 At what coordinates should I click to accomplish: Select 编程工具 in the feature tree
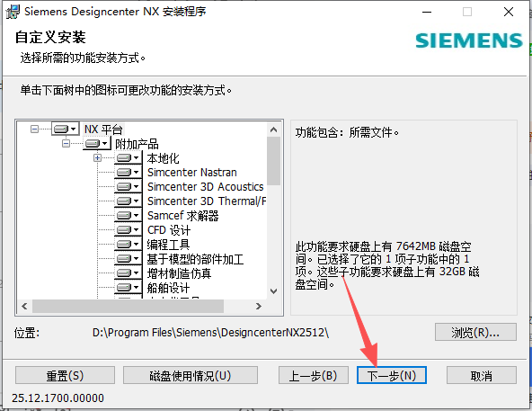pos(168,245)
